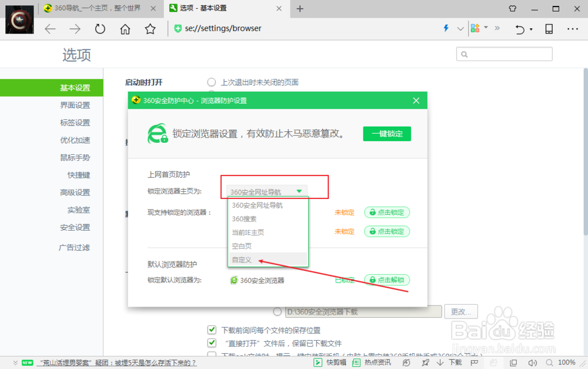Click the address bar se://settings/browser

point(223,28)
